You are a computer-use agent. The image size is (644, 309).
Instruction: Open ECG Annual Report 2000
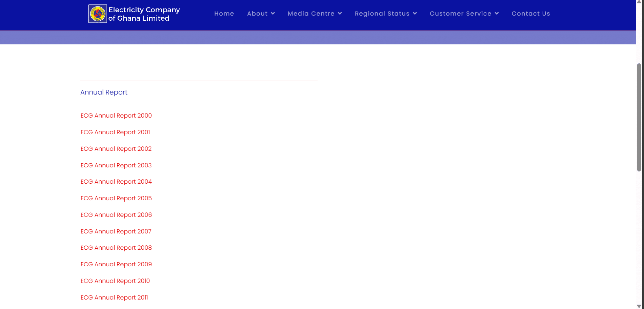(116, 116)
